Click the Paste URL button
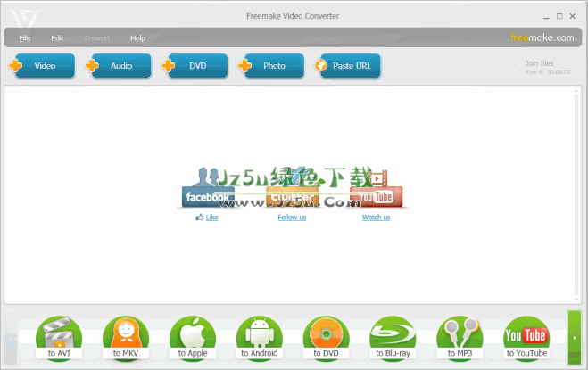The image size is (588, 370). (348, 66)
